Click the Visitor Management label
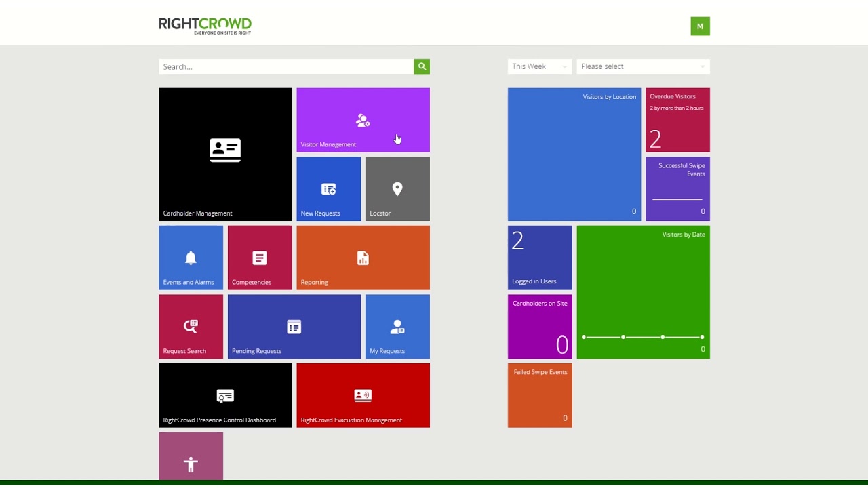 click(328, 144)
